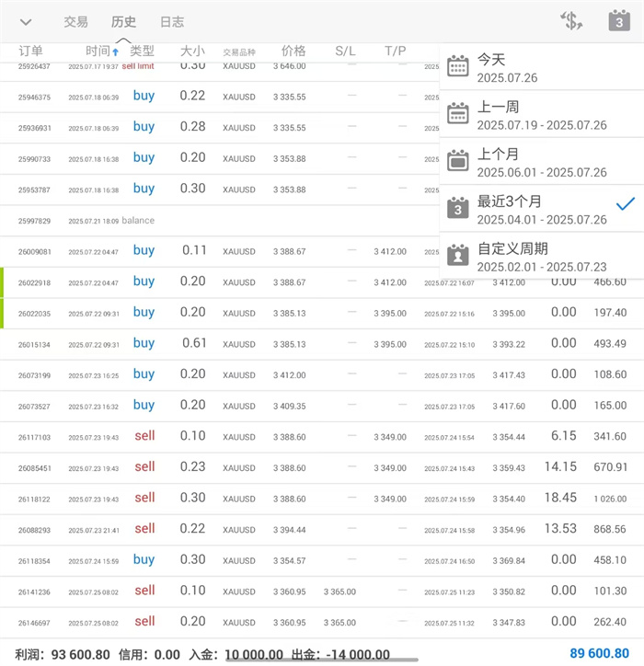Click the 利润 93 600.80 summary

pyautogui.click(x=63, y=655)
